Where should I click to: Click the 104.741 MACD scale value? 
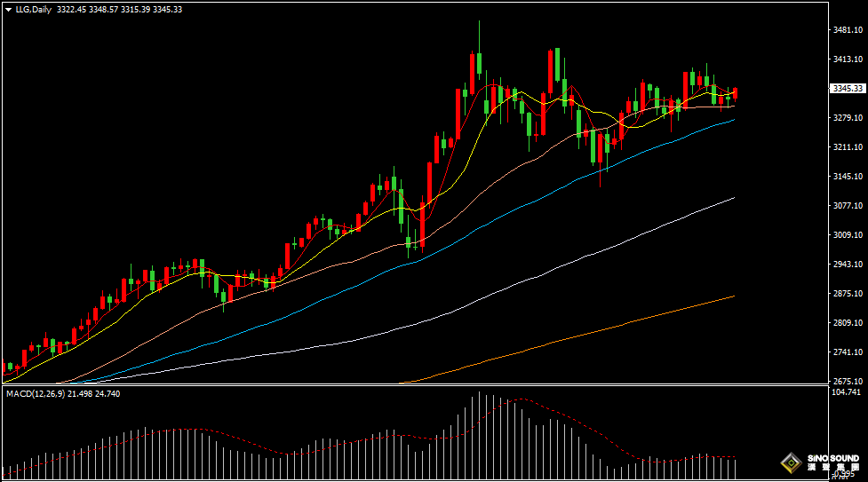pos(848,391)
